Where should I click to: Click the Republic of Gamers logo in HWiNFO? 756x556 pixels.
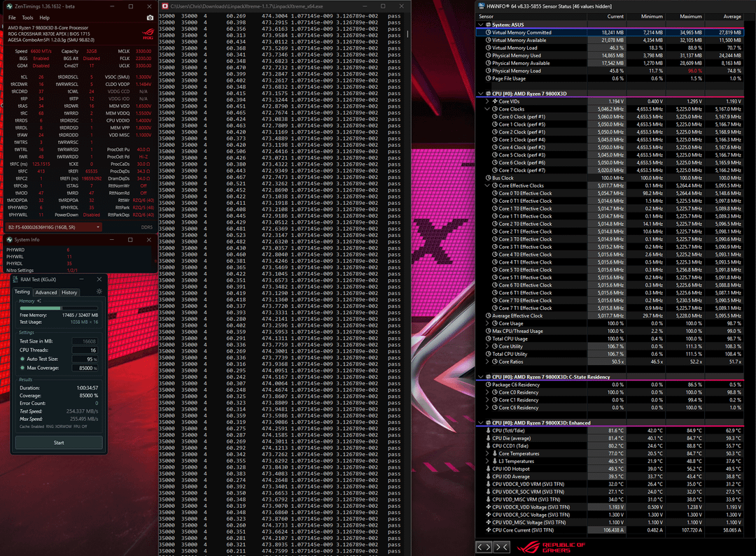pos(551,548)
